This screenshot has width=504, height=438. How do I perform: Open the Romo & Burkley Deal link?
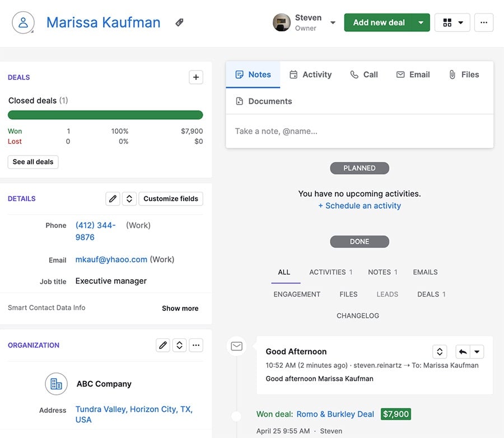click(x=335, y=414)
